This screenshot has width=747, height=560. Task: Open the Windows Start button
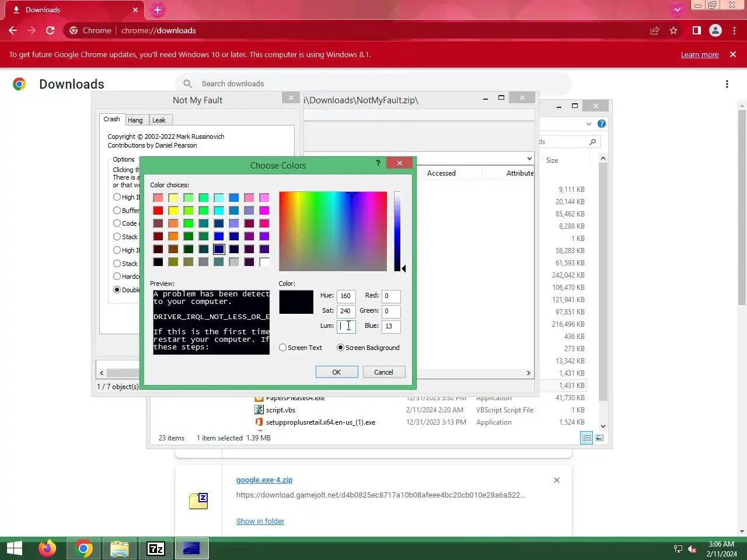(15, 548)
